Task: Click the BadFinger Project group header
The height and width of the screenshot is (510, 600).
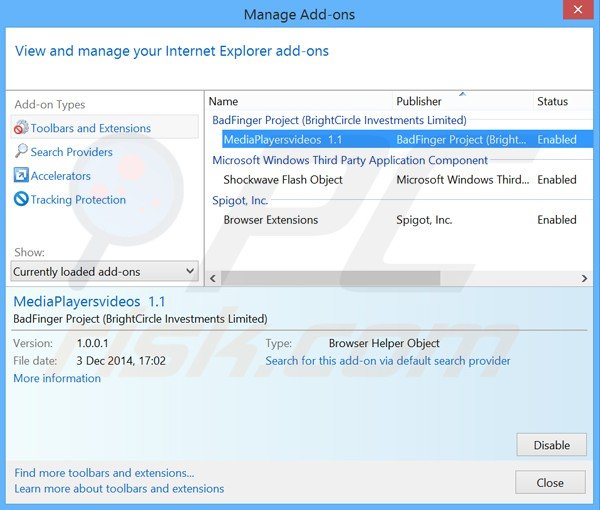Action: [339, 120]
